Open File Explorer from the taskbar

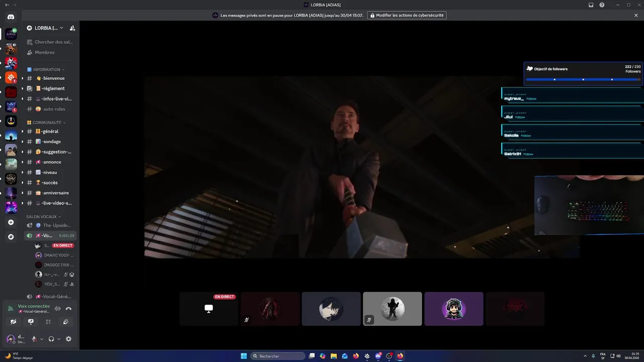(x=334, y=356)
